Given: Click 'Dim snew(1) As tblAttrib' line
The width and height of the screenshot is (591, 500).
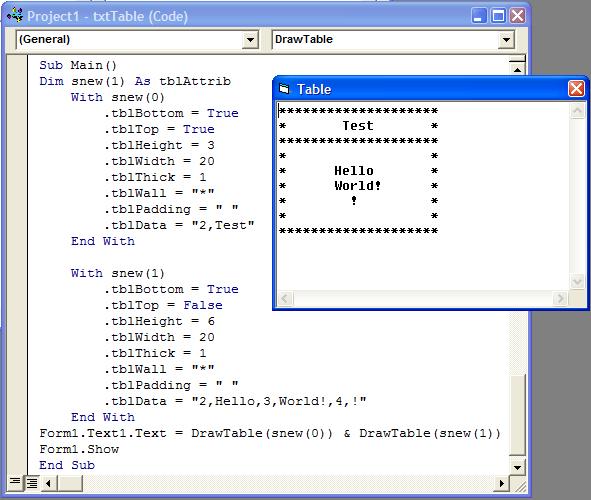Looking at the screenshot, I should pos(135,81).
